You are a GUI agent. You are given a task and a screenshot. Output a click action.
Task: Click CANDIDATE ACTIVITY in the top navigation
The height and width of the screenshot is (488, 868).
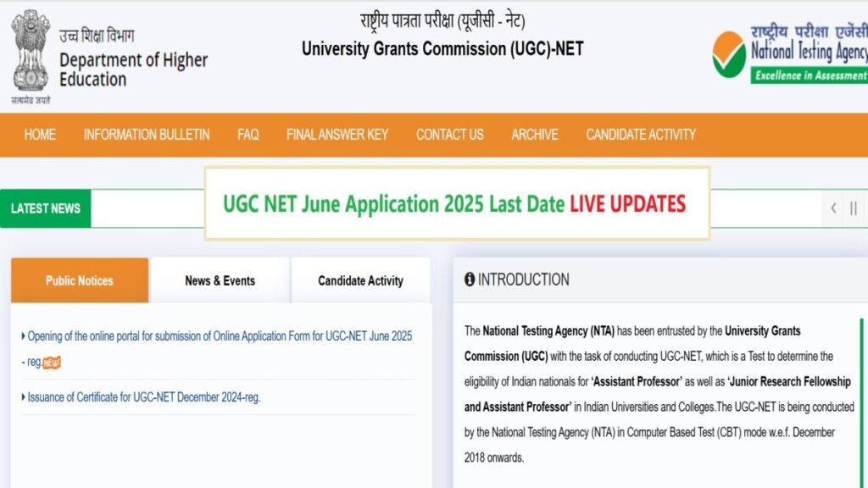[641, 135]
